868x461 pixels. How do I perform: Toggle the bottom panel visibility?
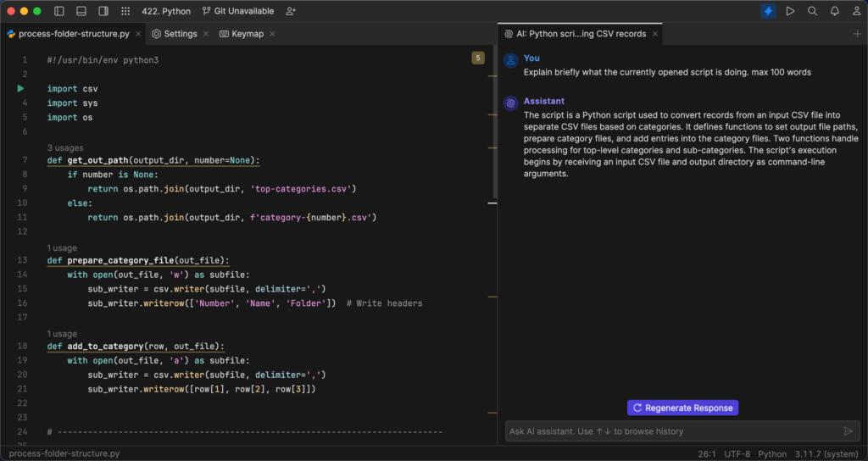(x=81, y=11)
